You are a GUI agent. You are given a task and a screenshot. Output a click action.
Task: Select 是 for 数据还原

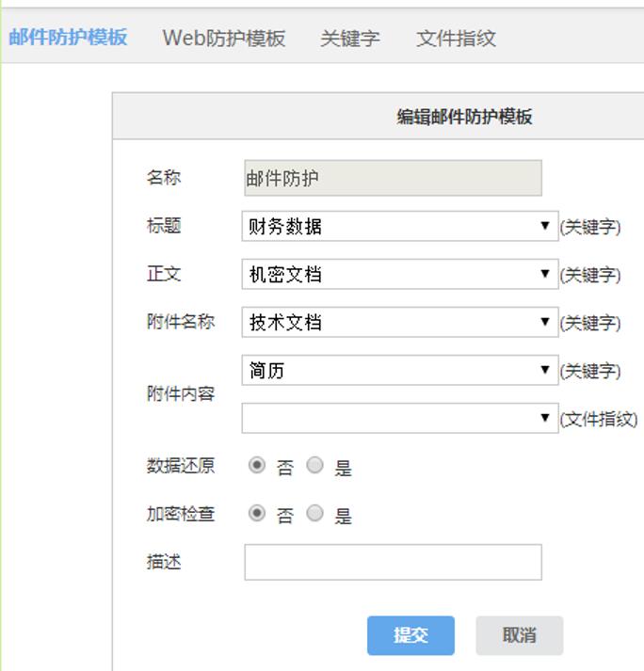point(315,466)
